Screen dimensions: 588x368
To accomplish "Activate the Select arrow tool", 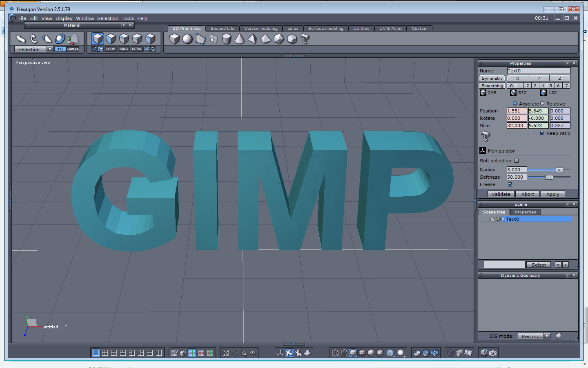I will coord(21,39).
